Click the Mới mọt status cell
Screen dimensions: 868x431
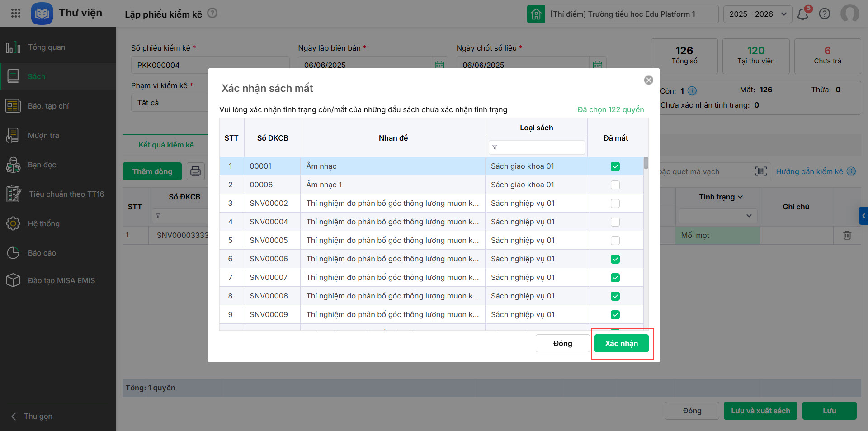pyautogui.click(x=717, y=235)
